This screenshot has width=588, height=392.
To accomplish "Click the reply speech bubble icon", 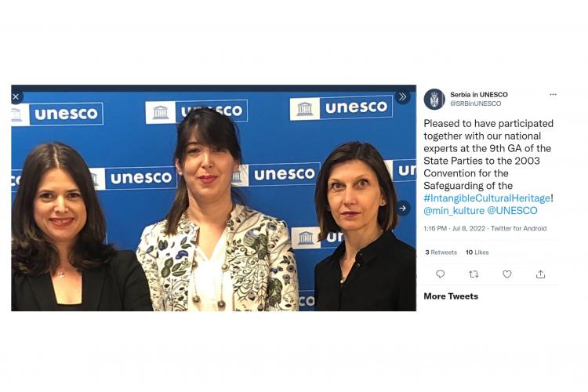I will click(441, 274).
